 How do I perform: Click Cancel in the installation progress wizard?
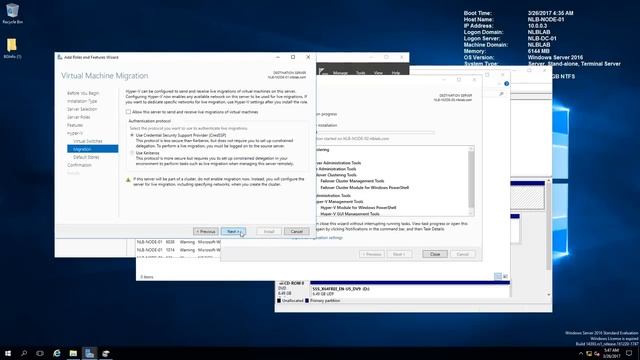(462, 254)
